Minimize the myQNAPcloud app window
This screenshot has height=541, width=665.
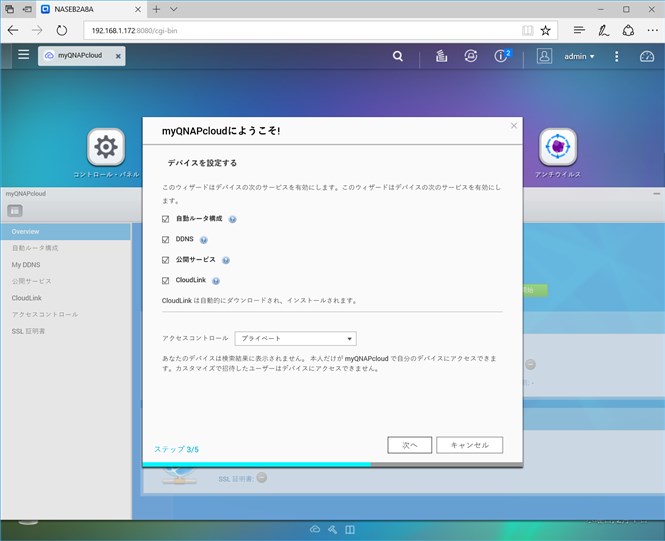pyautogui.click(x=657, y=194)
